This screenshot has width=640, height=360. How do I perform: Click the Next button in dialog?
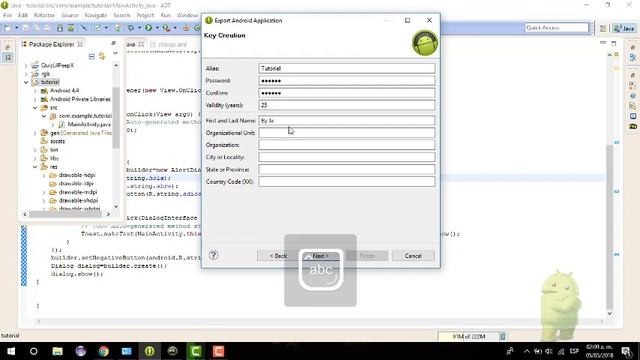[320, 256]
